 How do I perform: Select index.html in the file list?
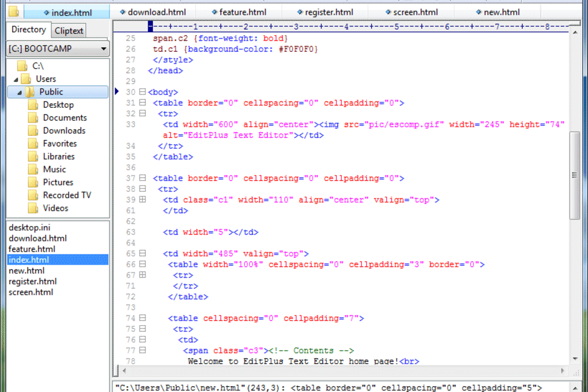click(x=58, y=259)
